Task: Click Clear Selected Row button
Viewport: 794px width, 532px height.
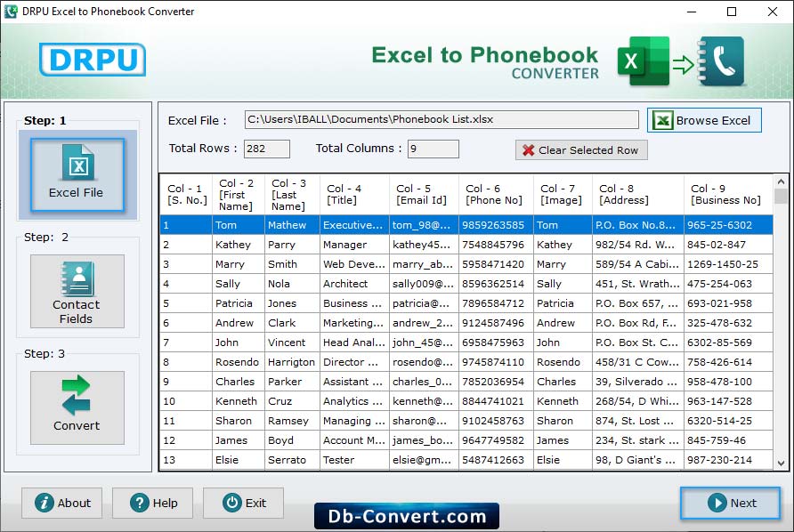Action: pos(581,149)
